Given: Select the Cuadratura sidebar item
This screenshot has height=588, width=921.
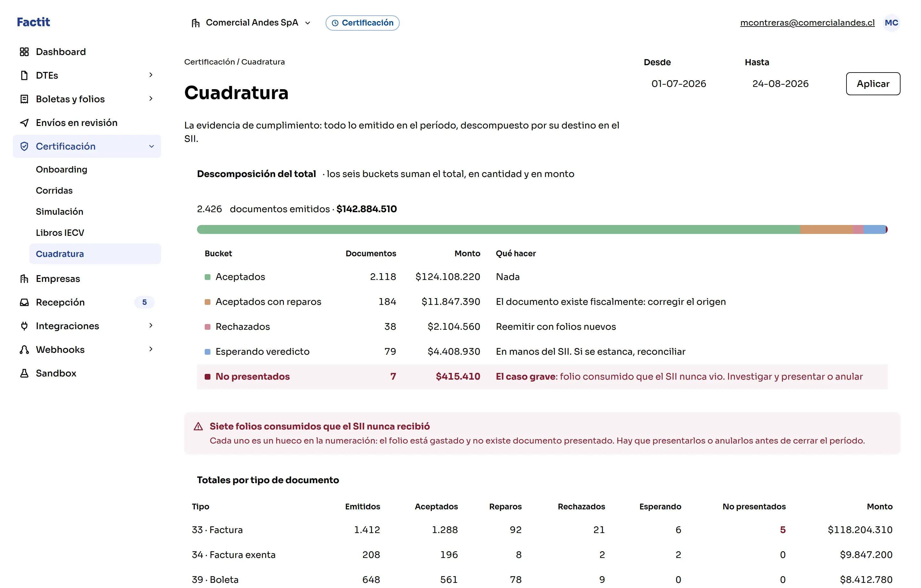Looking at the screenshot, I should pyautogui.click(x=95, y=254).
